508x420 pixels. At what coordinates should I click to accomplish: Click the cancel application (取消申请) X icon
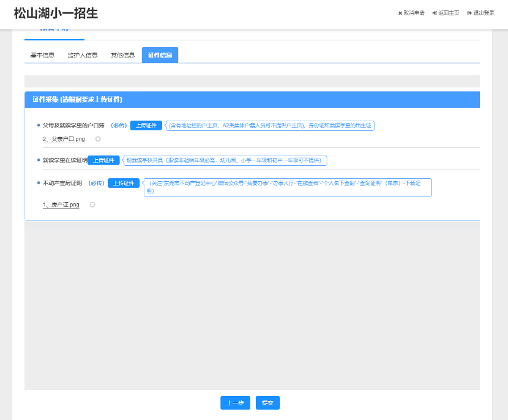(400, 13)
